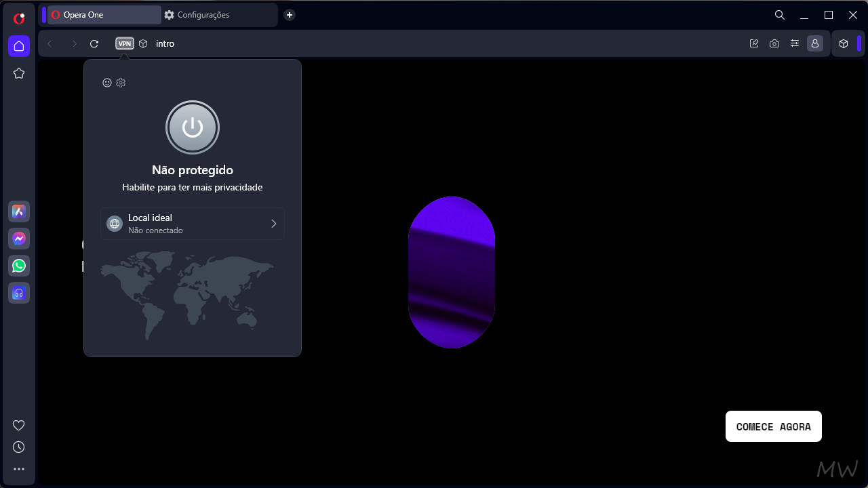The height and width of the screenshot is (488, 868).
Task: Toggle the VPN badge in address bar
Action: click(x=125, y=43)
